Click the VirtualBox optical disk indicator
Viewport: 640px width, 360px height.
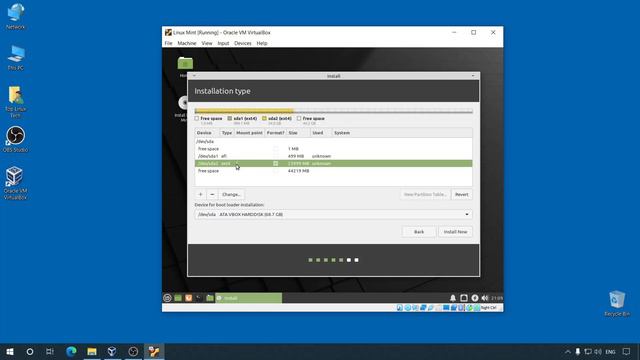tap(407, 308)
